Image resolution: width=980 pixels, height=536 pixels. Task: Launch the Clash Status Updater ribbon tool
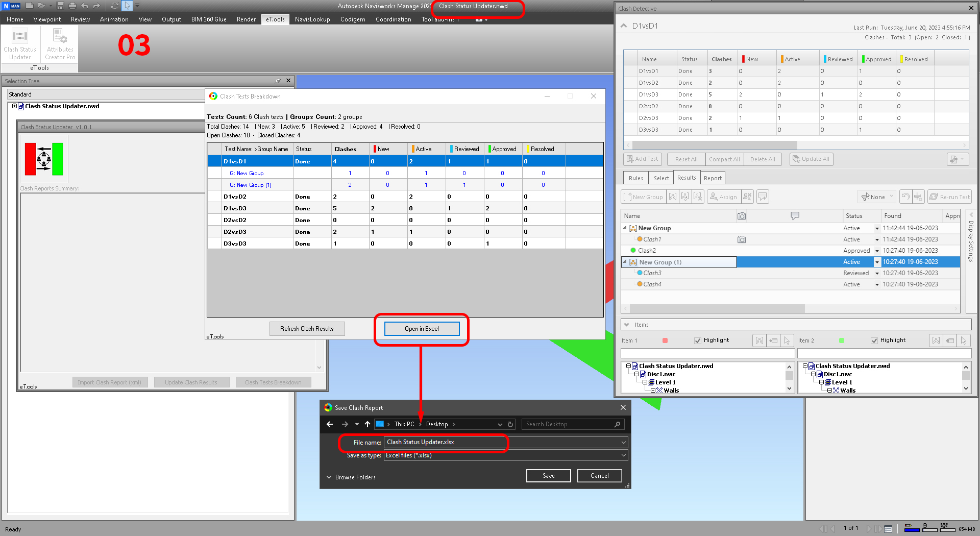point(20,44)
